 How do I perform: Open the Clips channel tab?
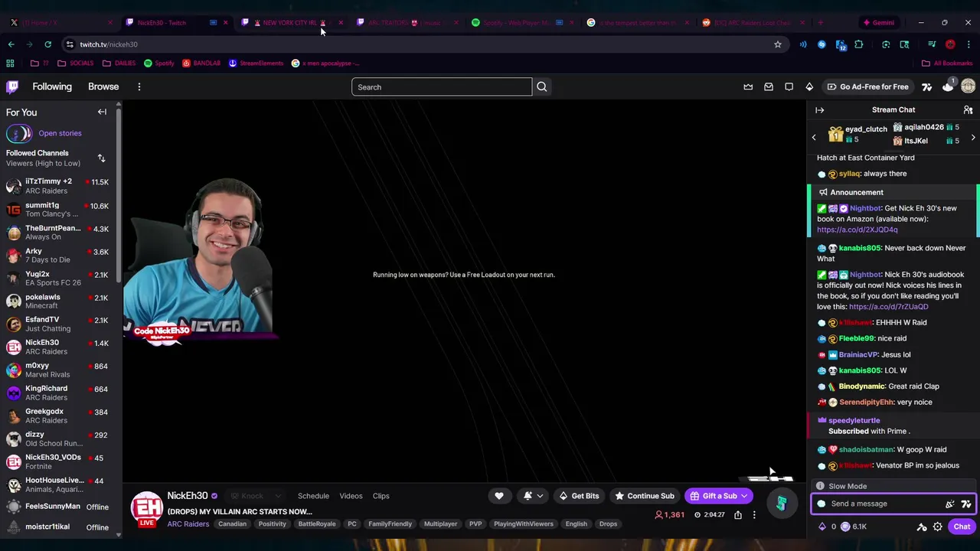point(381,496)
